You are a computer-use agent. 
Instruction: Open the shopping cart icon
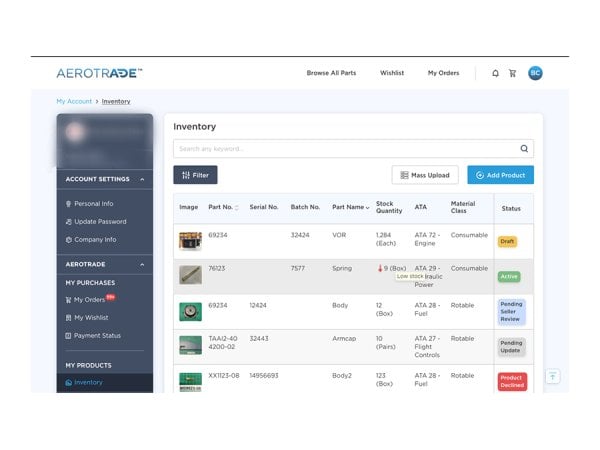coord(513,73)
